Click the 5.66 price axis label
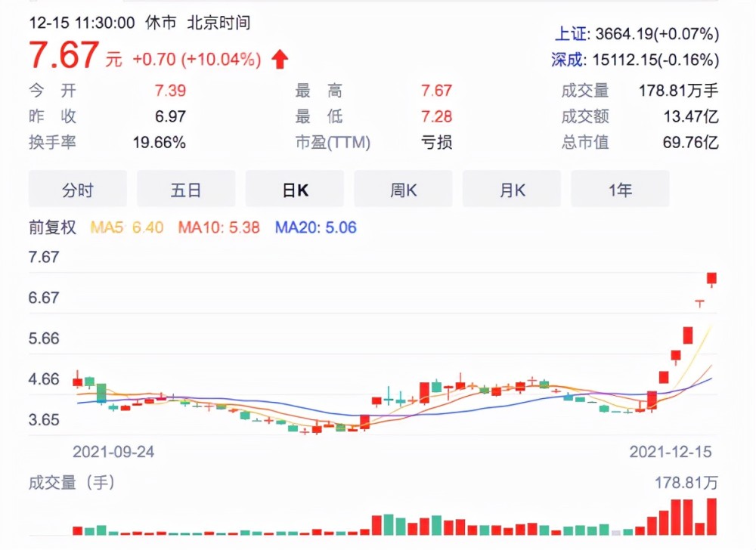The height and width of the screenshot is (550, 756). pyautogui.click(x=44, y=338)
